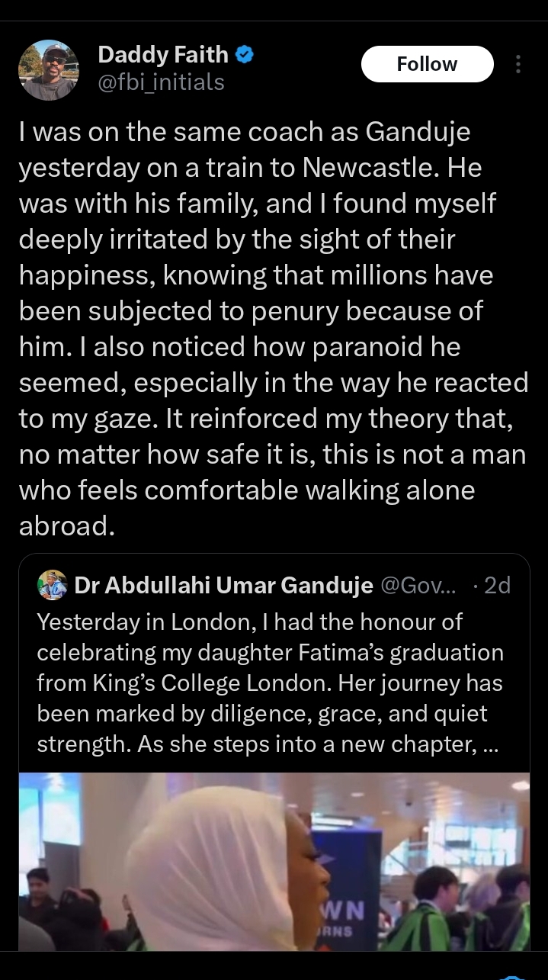Viewport: 548px width, 980px height.
Task: Follow Daddy Faith
Action: click(x=427, y=64)
